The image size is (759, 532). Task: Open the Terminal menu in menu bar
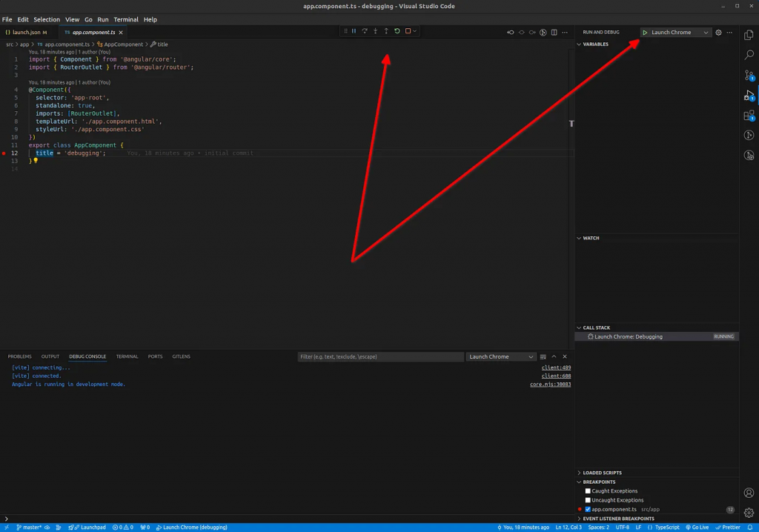125,19
